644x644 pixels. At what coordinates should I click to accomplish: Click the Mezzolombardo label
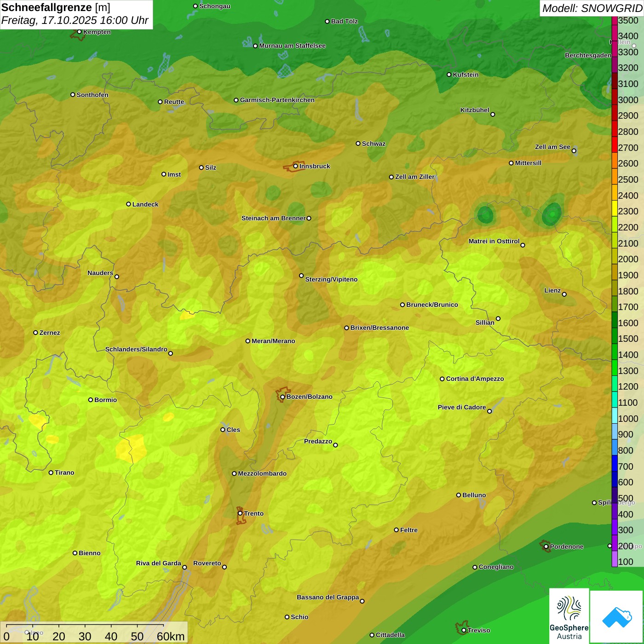tap(262, 473)
